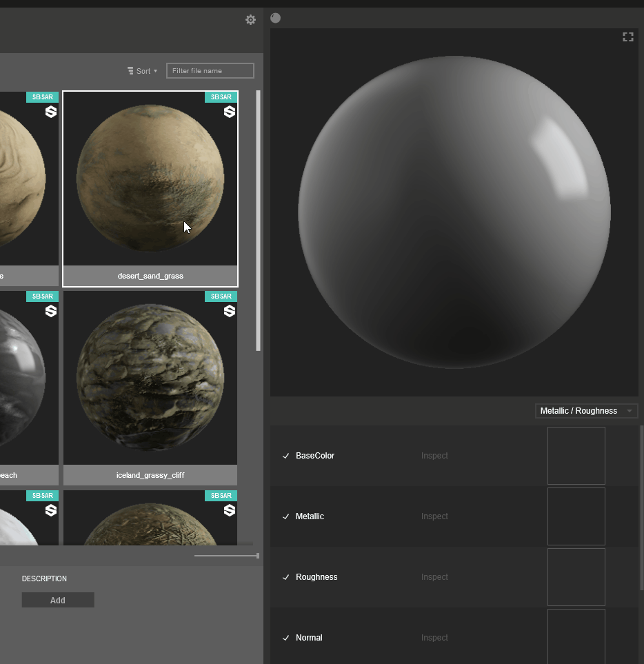This screenshot has height=664, width=644.
Task: Click SBSAR badge on desert_sand_grass
Action: 221,97
